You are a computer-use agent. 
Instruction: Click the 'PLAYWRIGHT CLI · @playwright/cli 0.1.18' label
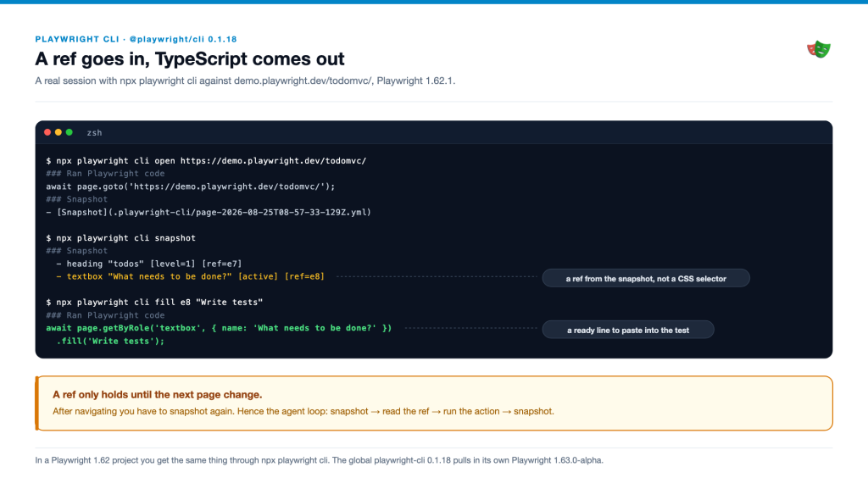click(136, 39)
